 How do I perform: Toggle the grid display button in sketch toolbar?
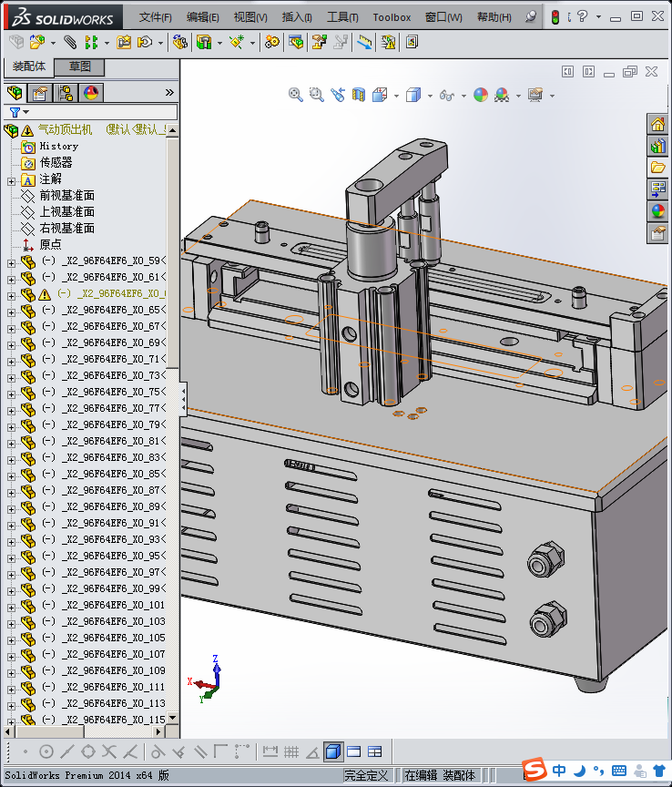(x=291, y=751)
